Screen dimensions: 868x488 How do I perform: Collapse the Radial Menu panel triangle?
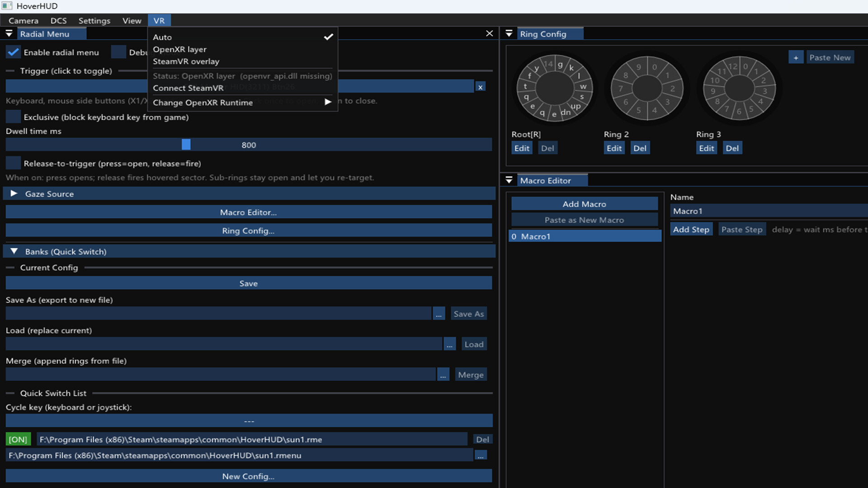[9, 33]
